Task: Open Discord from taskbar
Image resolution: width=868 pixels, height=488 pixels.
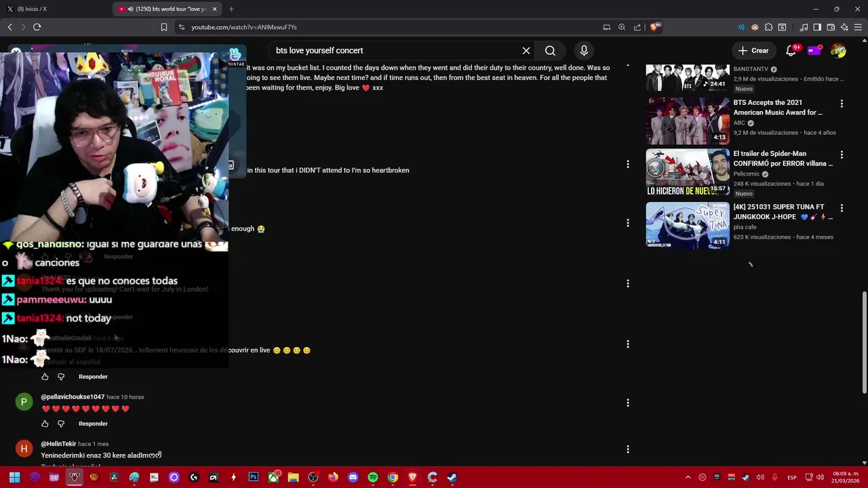Action: (x=353, y=477)
